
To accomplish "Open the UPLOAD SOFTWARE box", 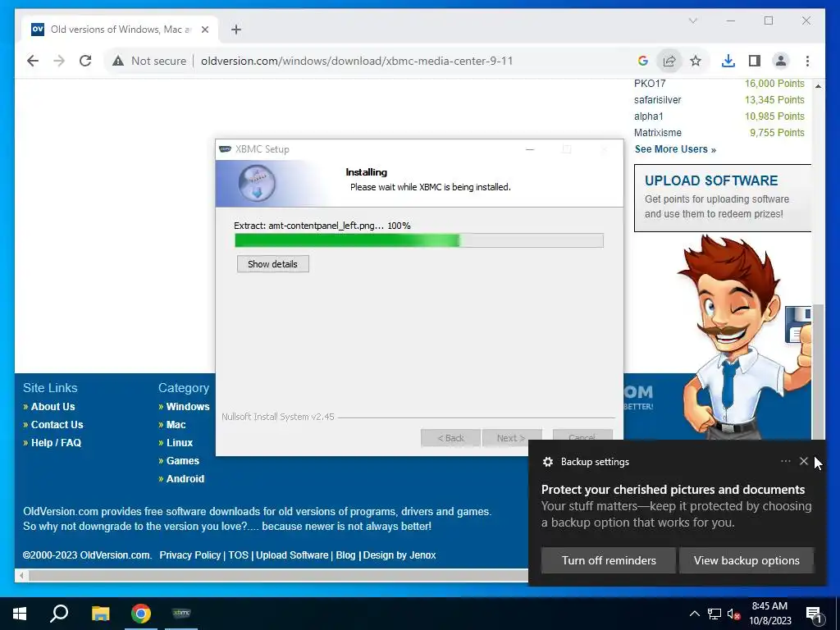I will click(722, 198).
